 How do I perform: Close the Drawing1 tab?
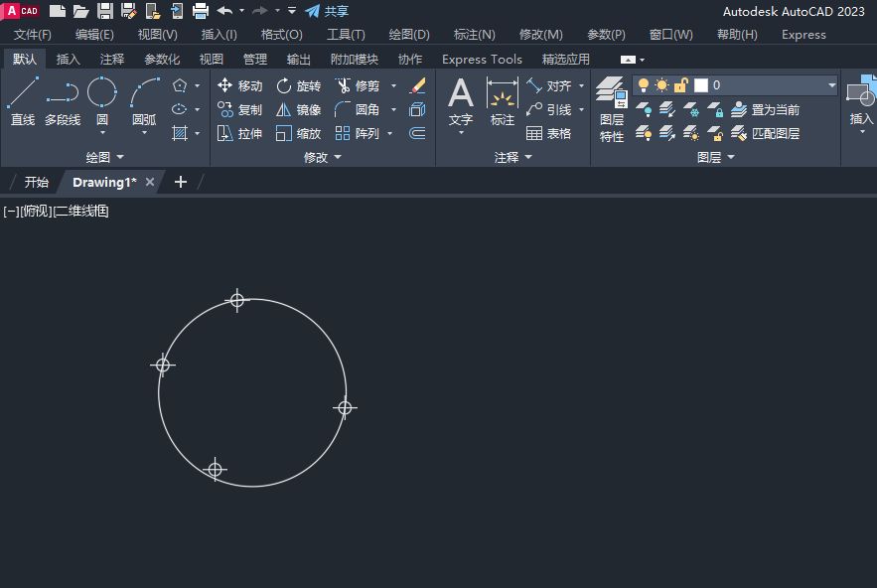[x=149, y=182]
